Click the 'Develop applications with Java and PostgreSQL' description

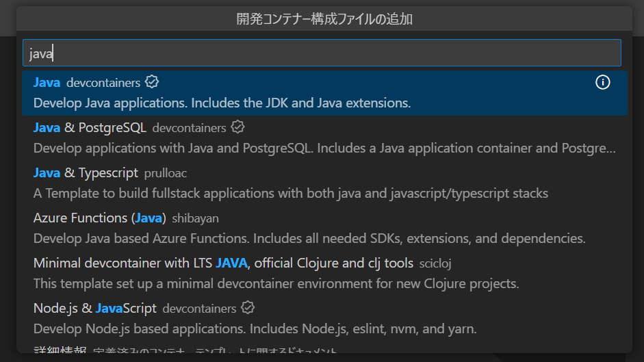324,148
